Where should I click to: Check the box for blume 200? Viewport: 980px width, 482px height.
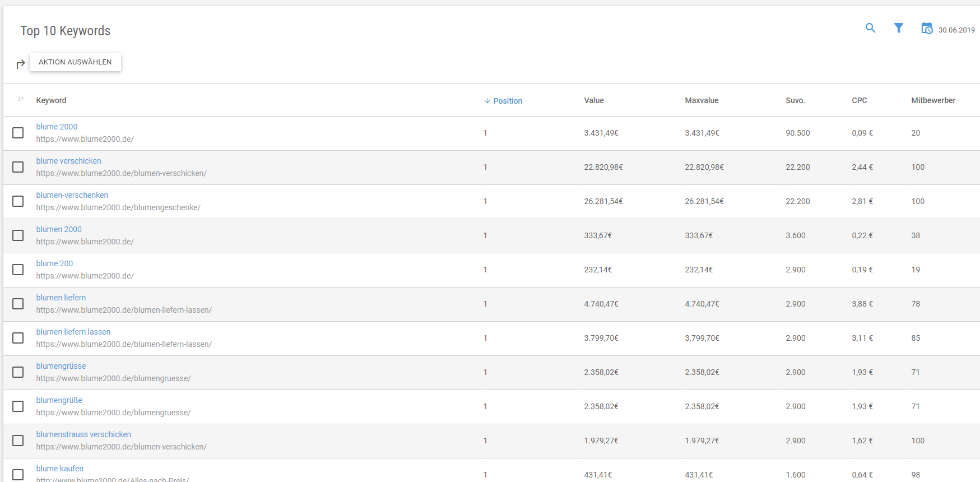click(x=18, y=270)
